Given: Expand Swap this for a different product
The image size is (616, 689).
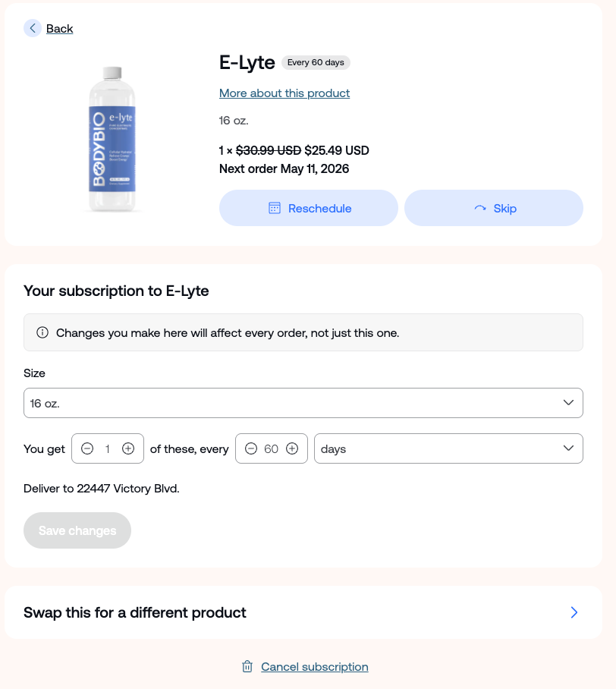Looking at the screenshot, I should coord(574,612).
